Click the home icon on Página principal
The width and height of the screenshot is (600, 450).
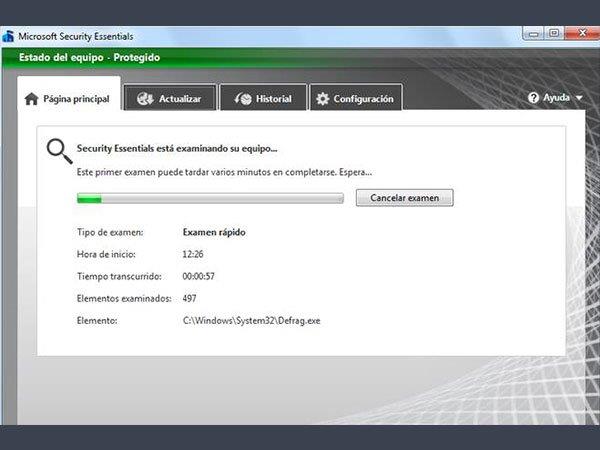point(31,99)
